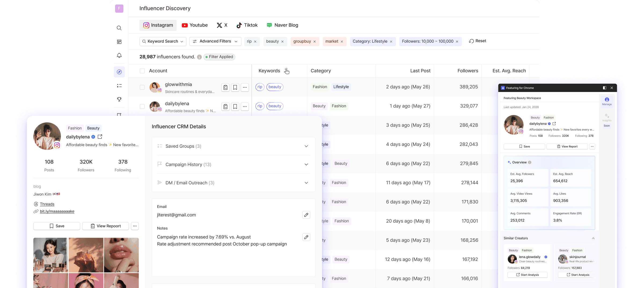Switch to the Naver Blog tab
This screenshot has height=288, width=644.
282,25
